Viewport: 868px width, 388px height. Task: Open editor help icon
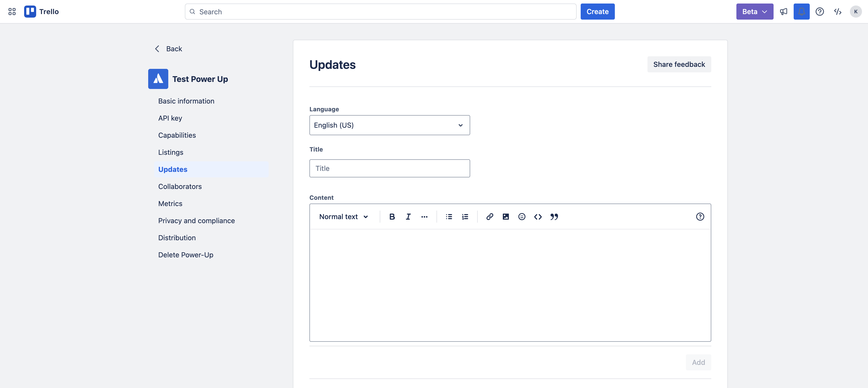(x=700, y=217)
